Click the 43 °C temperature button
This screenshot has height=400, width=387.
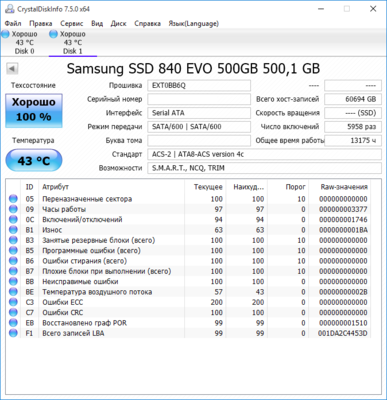[34, 161]
